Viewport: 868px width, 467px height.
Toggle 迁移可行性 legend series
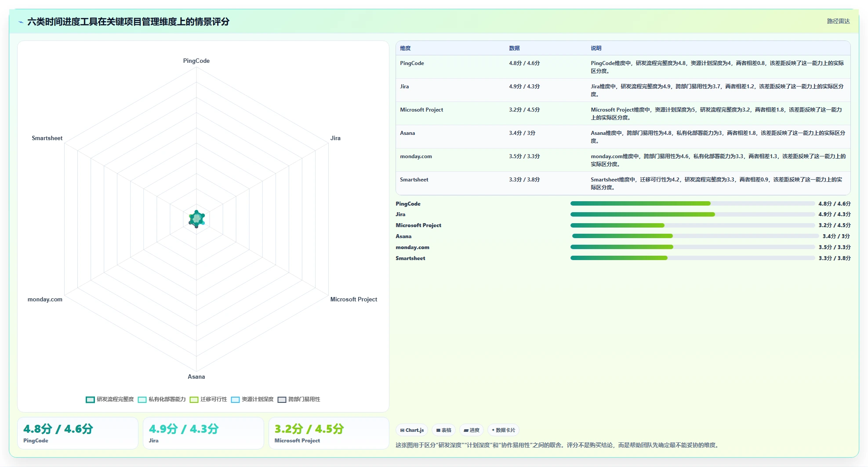coord(208,399)
